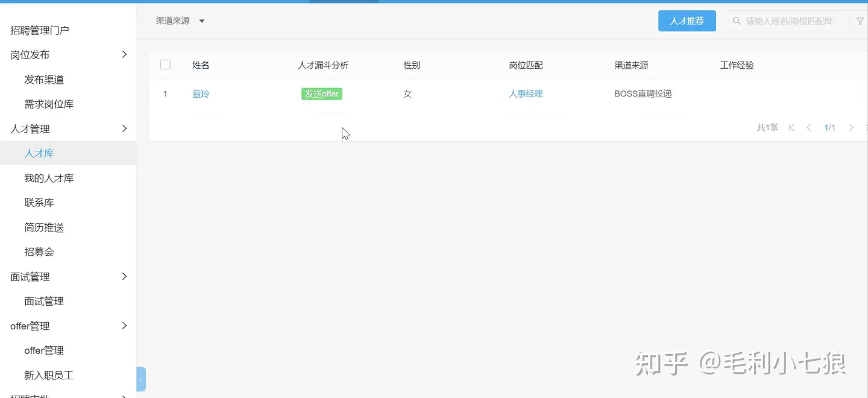Tick the select-all checkbox in table header
This screenshot has width=868, height=398.
165,65
